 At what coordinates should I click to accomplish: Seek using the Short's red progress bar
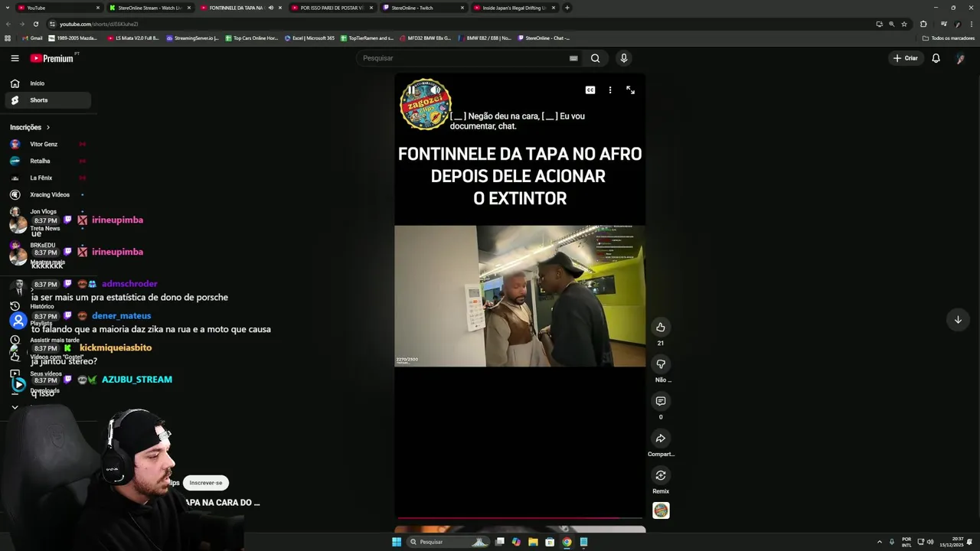520,518
